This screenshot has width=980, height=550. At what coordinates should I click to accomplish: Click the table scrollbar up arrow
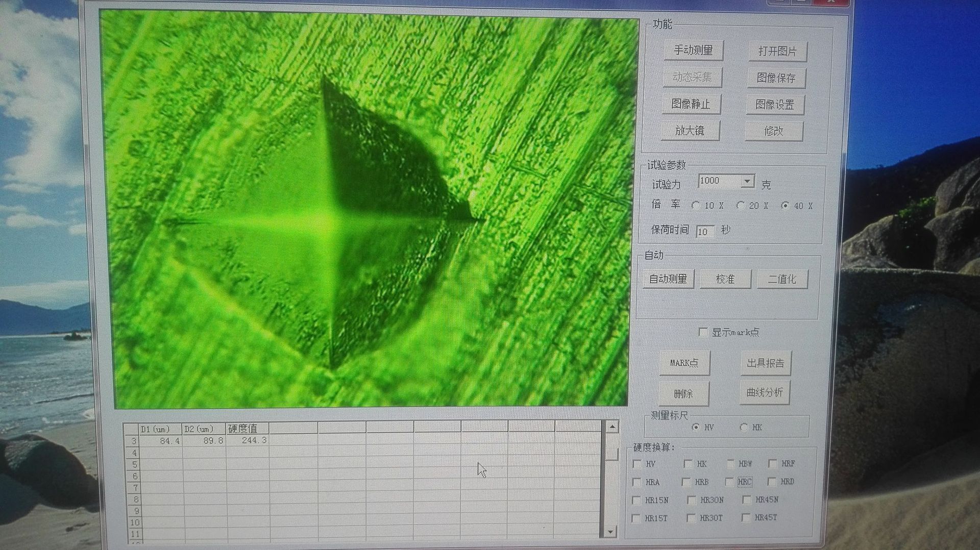pyautogui.click(x=612, y=427)
